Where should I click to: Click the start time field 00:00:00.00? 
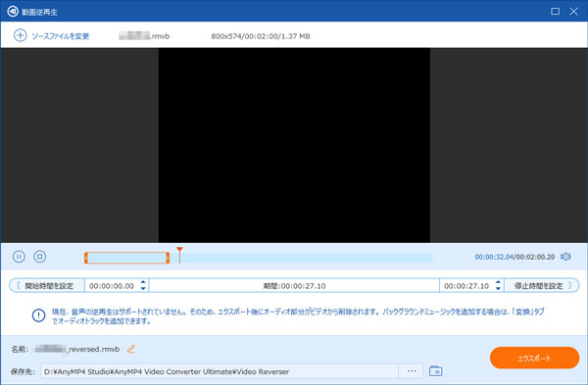point(112,286)
